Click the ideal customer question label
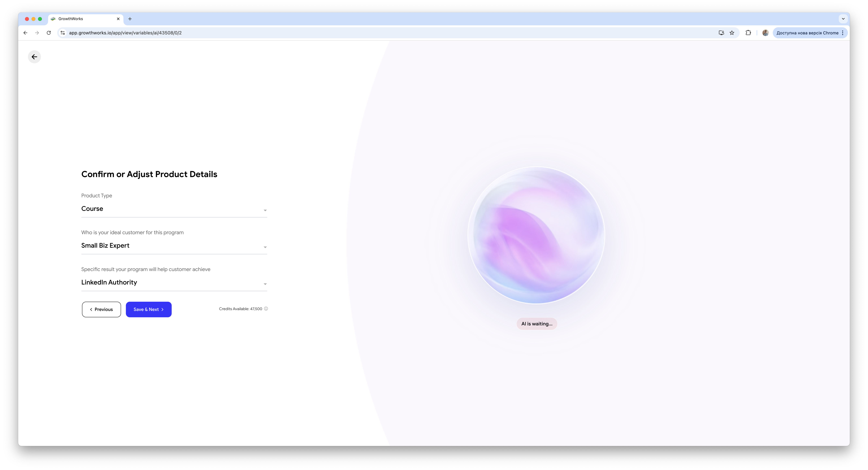868x470 pixels. (x=132, y=232)
